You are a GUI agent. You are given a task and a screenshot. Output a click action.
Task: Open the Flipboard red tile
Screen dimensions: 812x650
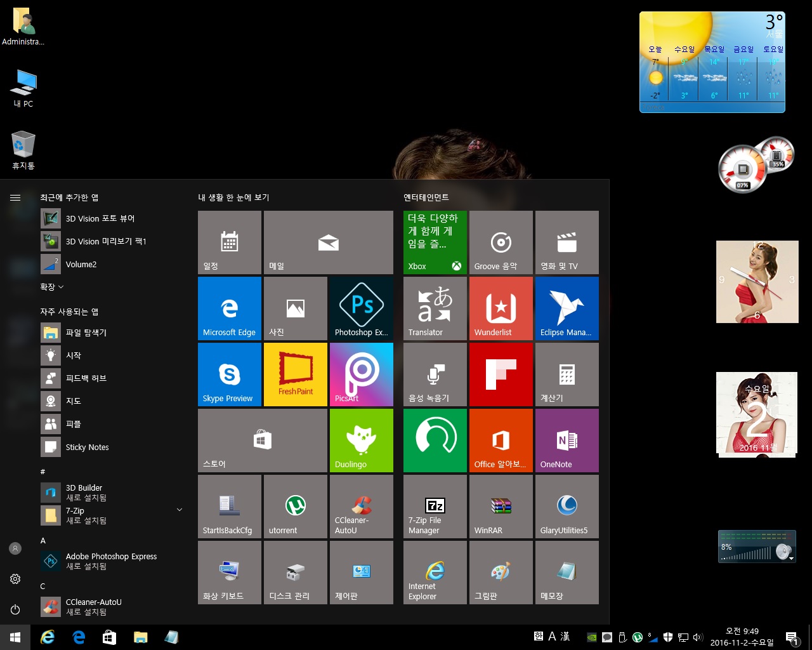[501, 375]
